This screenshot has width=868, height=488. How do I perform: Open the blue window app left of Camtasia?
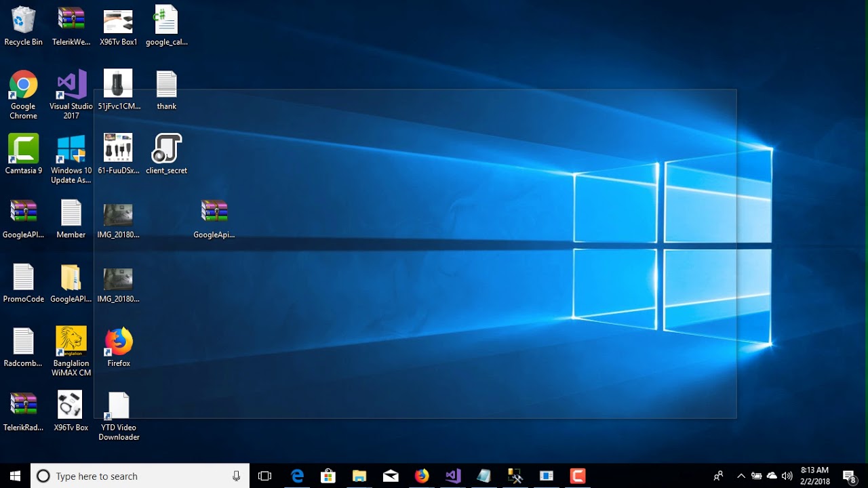pos(547,476)
